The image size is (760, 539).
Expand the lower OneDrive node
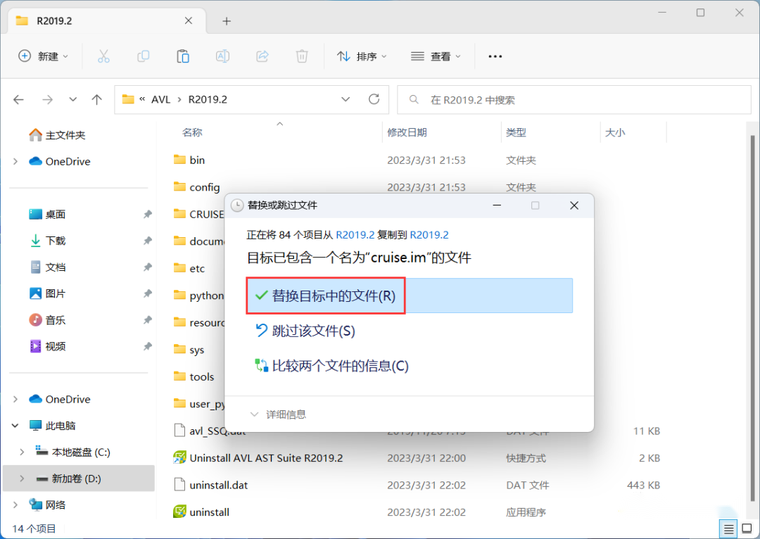(15, 399)
